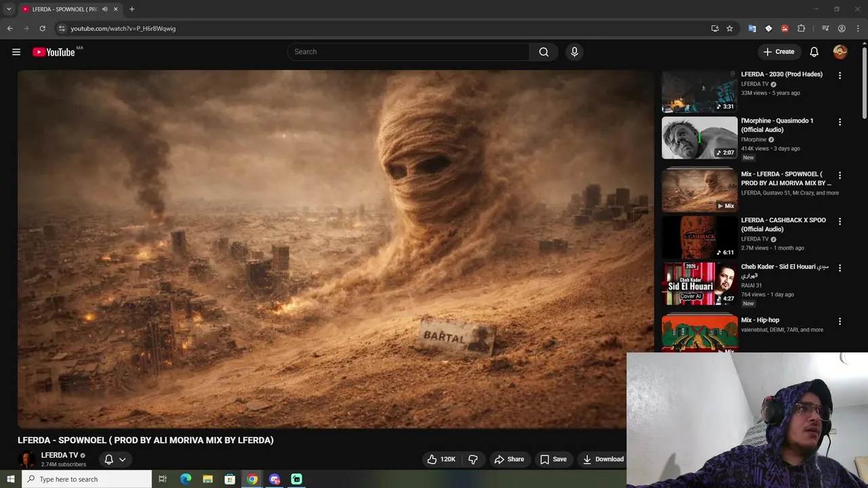Play CASHBACK X SPOO thumbnail
Viewport: 868px width, 488px height.
click(x=699, y=237)
